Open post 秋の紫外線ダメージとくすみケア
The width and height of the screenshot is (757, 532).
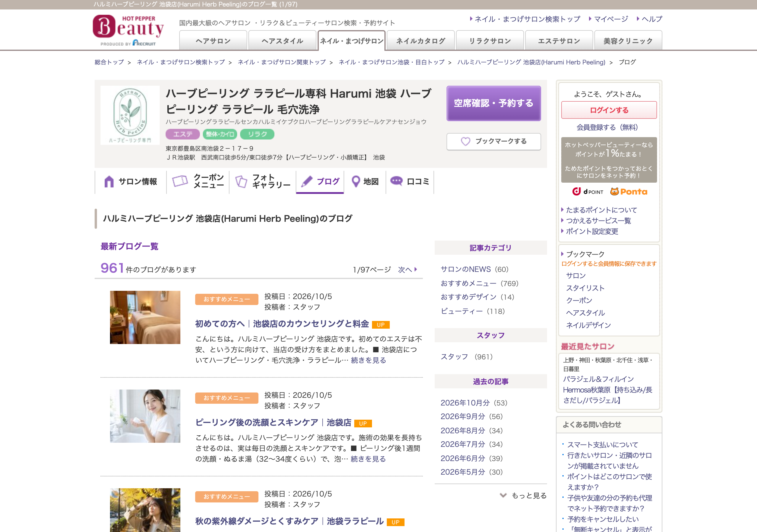pyautogui.click(x=289, y=521)
